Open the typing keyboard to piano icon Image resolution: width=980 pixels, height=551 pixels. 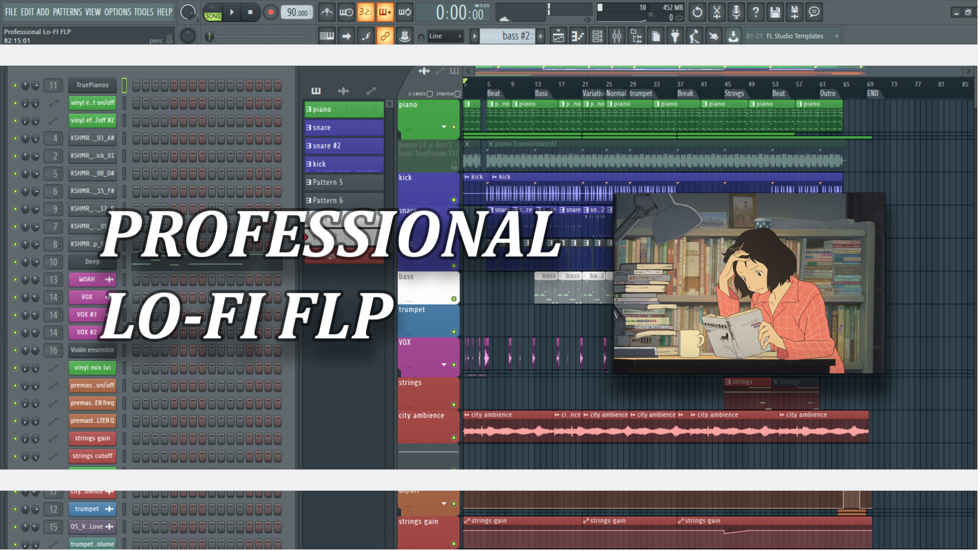[x=327, y=36]
